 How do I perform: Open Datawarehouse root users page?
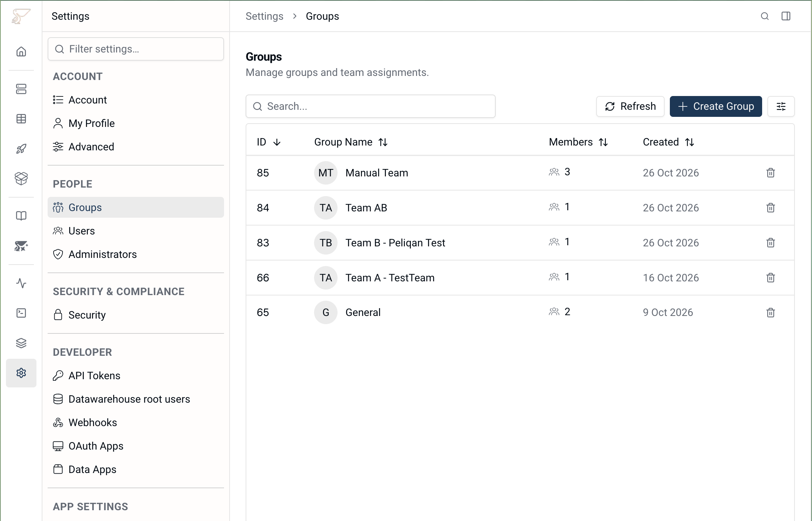[x=136, y=399]
